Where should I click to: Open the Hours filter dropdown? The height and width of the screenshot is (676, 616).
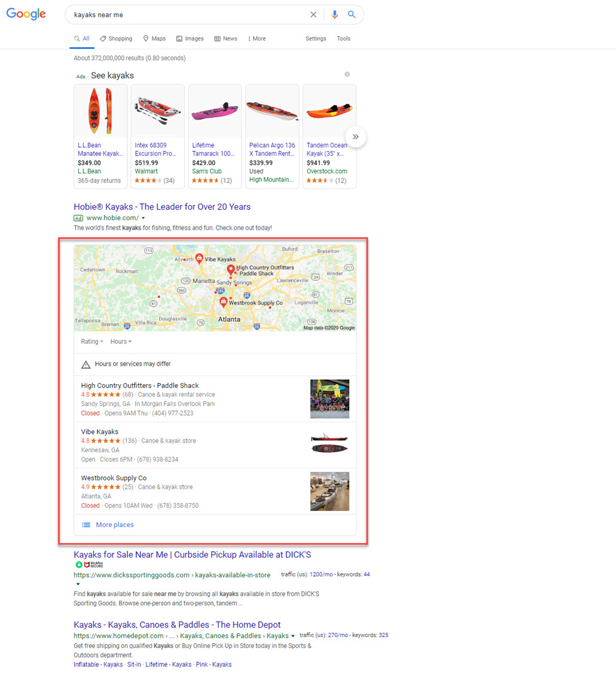(x=121, y=342)
